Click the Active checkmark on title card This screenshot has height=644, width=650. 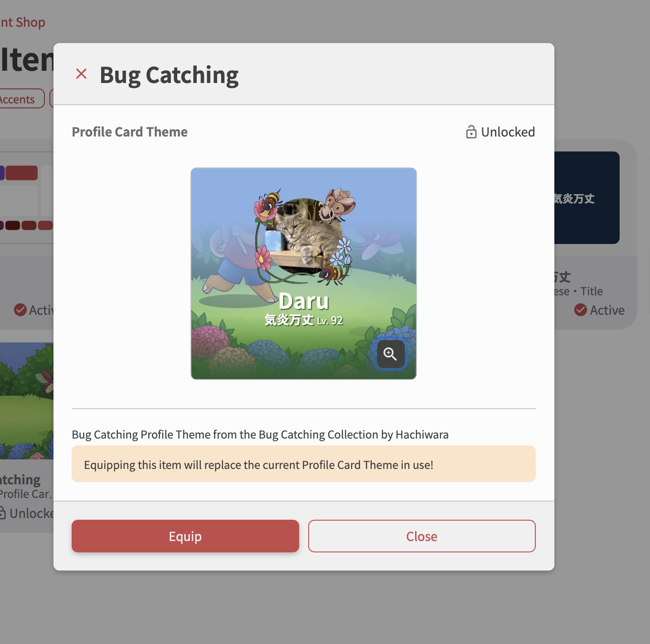click(581, 310)
